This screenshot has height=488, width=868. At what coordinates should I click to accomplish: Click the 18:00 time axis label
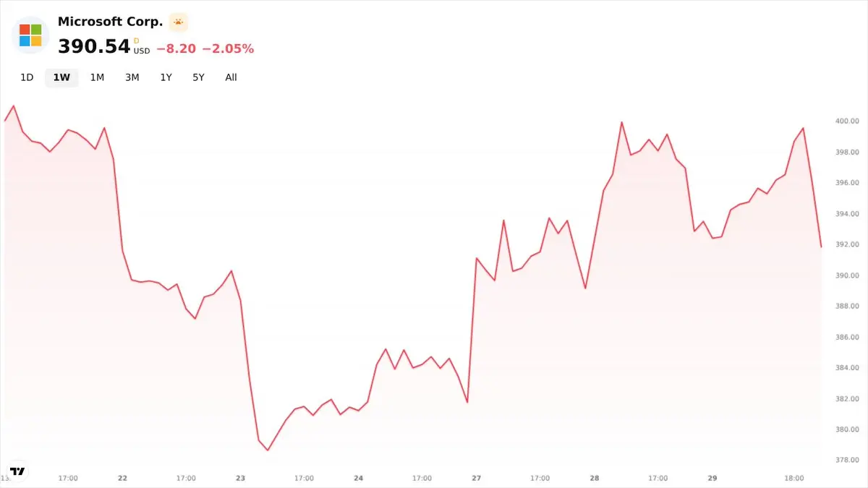pyautogui.click(x=794, y=478)
